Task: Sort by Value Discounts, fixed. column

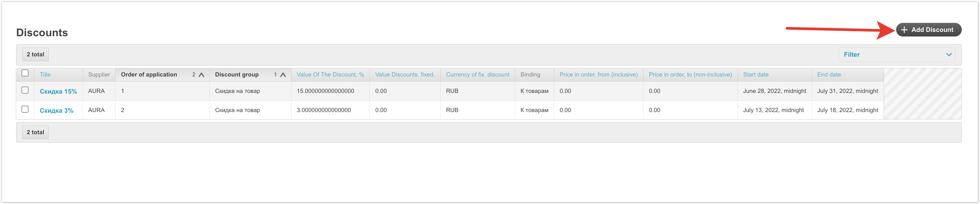Action: pyautogui.click(x=404, y=74)
